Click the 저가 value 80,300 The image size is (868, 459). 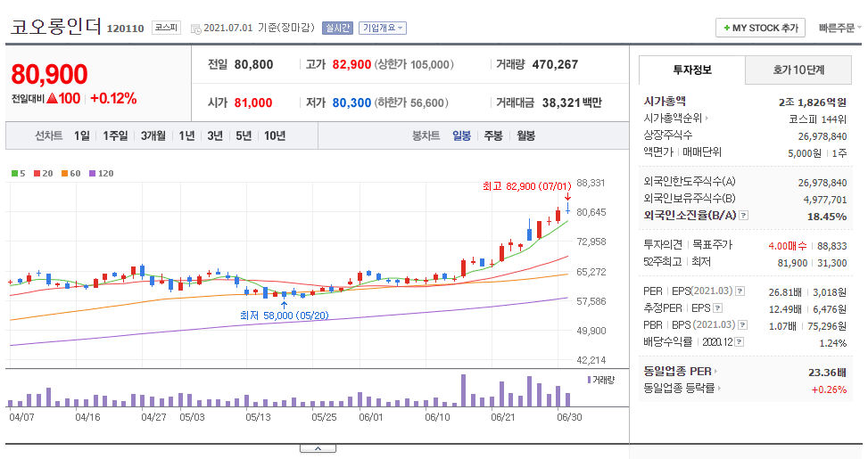(x=351, y=102)
